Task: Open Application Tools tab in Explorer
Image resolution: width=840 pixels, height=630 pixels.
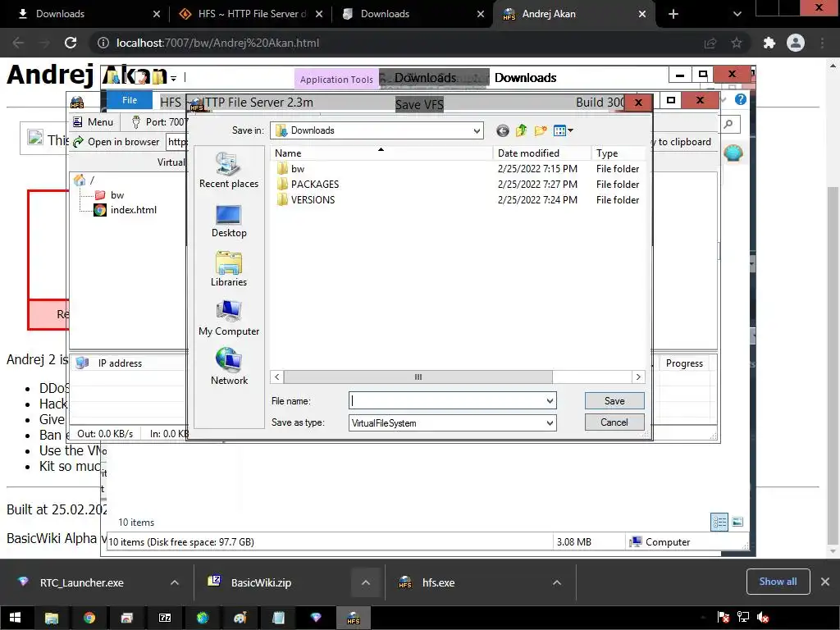Action: point(336,80)
